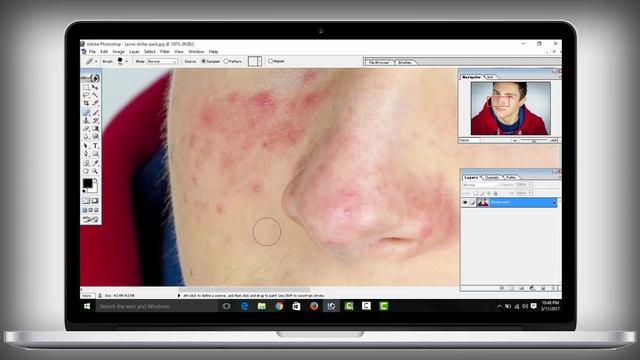Select the Lasso tool

click(x=86, y=94)
